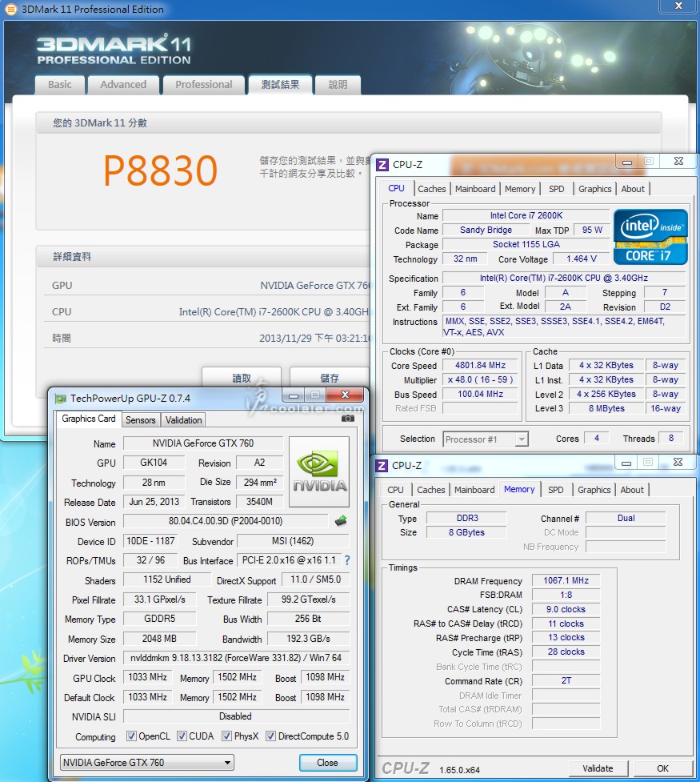Toggle the DirectCompute 5.0 checkbox
The width and height of the screenshot is (700, 782).
[270, 736]
